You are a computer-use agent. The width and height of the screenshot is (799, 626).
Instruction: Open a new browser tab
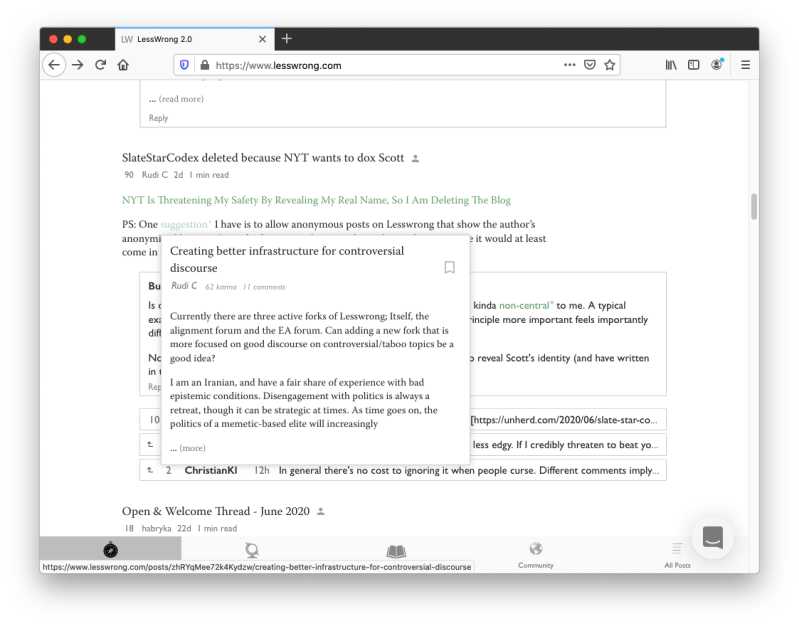(286, 39)
